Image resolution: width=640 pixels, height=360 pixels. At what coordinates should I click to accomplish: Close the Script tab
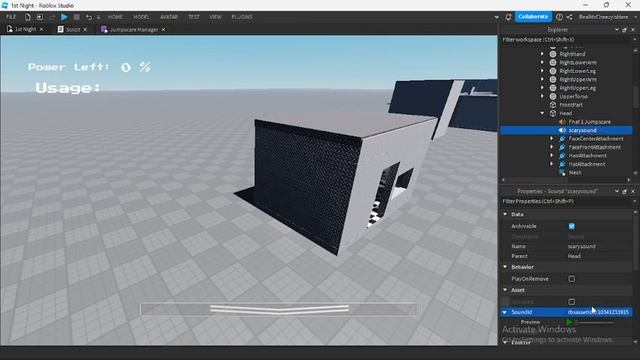pyautogui.click(x=85, y=29)
